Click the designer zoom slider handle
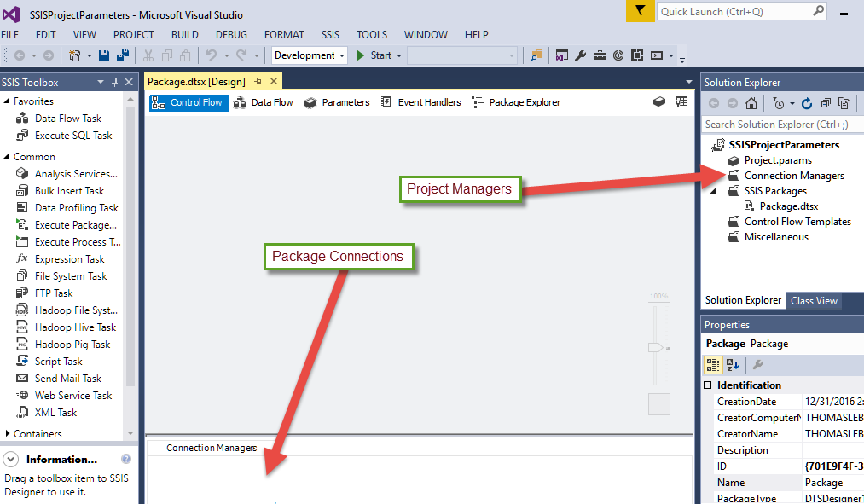This screenshot has height=504, width=864. click(x=656, y=347)
